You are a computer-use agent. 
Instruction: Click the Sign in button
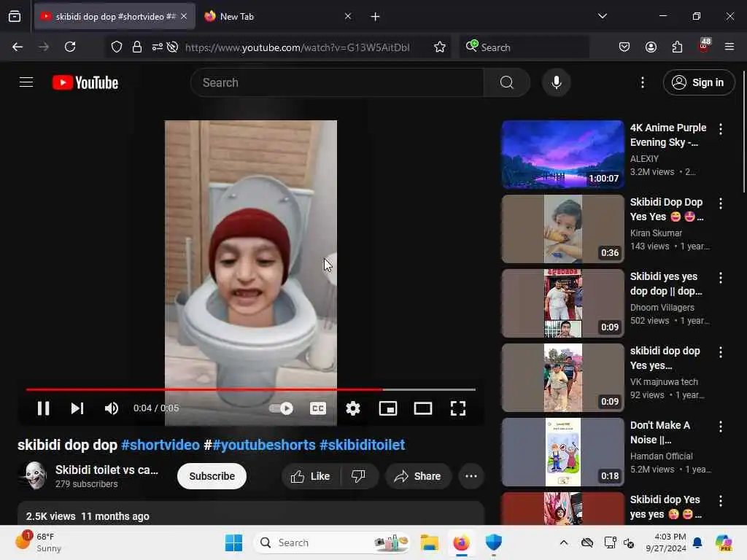coord(698,82)
